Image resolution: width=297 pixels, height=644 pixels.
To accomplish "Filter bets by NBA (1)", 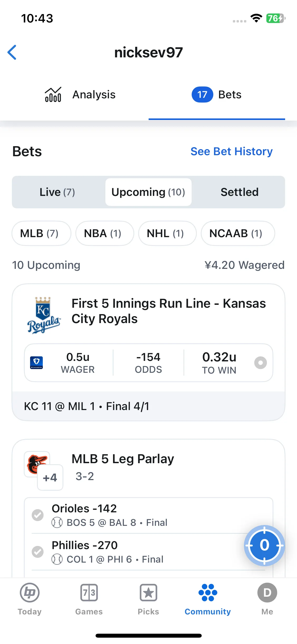I will [x=105, y=233].
